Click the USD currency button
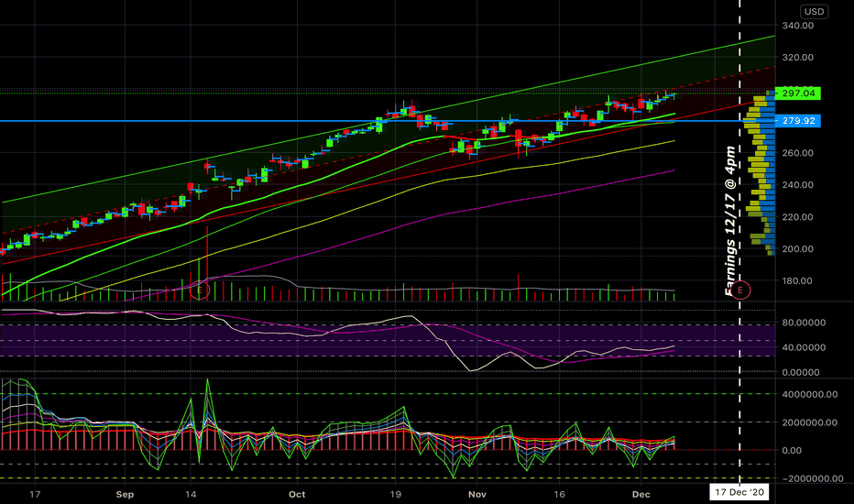 point(815,11)
